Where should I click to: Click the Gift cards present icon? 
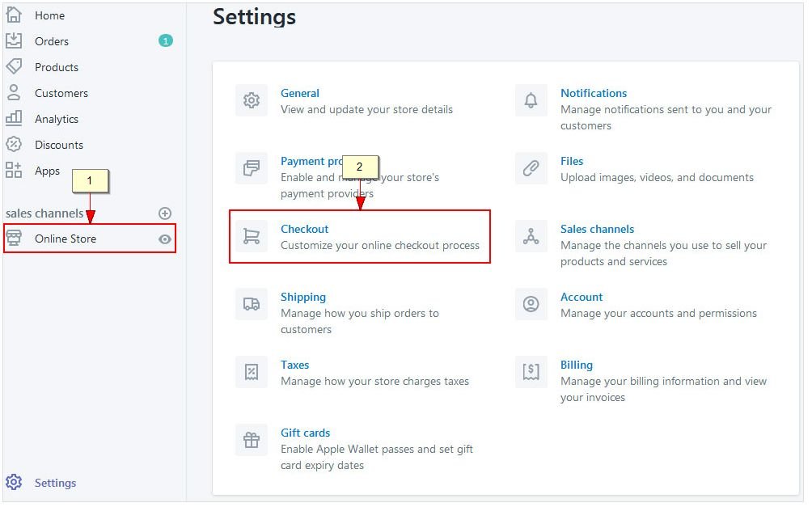coord(252,441)
